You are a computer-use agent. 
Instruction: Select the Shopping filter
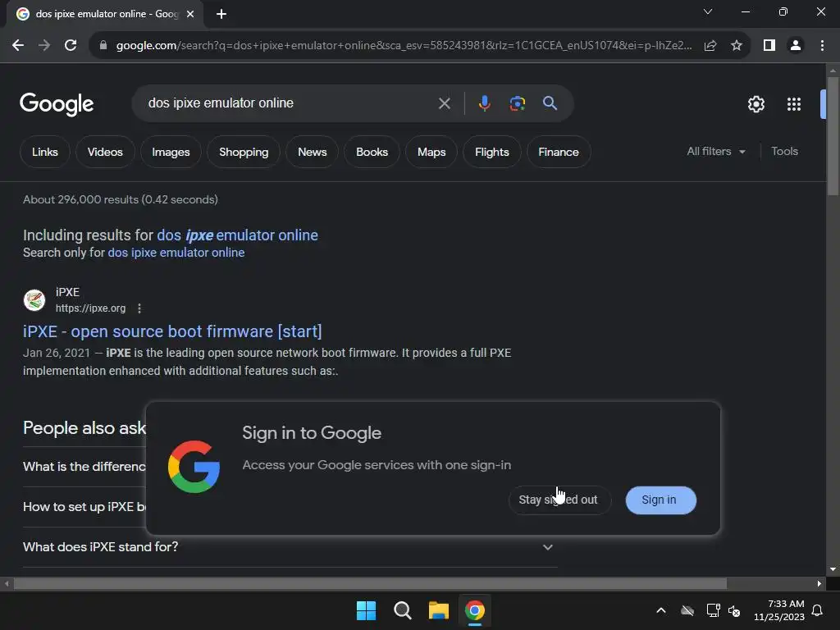click(x=244, y=152)
